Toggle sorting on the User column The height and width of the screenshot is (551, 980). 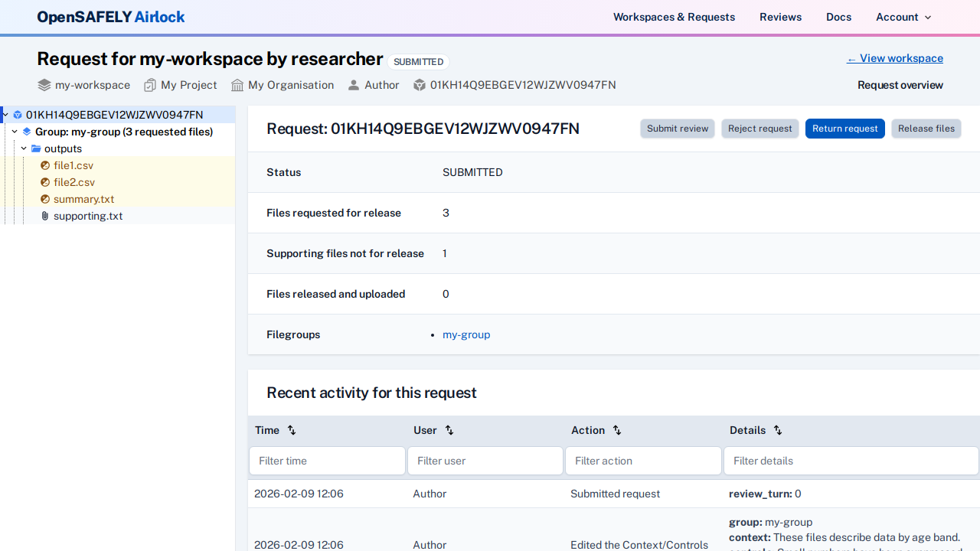(x=449, y=430)
